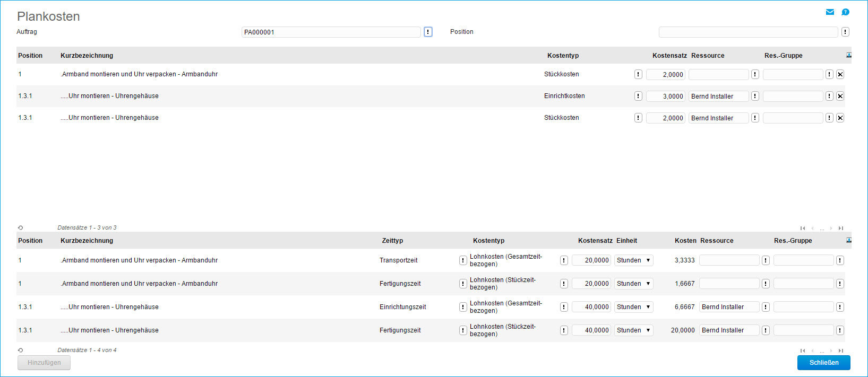Click Kurzbezeichnung header in upper table
The image size is (868, 377).
(87, 56)
